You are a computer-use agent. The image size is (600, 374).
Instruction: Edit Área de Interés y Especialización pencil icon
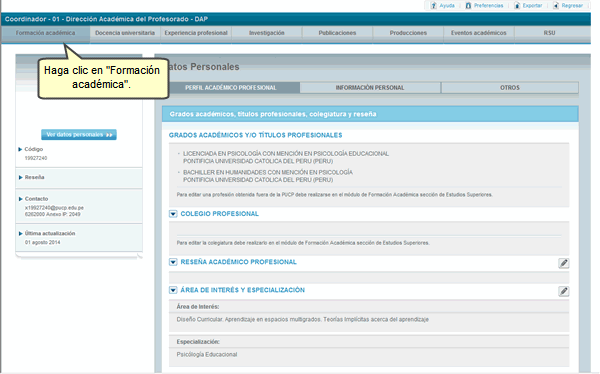tap(563, 291)
